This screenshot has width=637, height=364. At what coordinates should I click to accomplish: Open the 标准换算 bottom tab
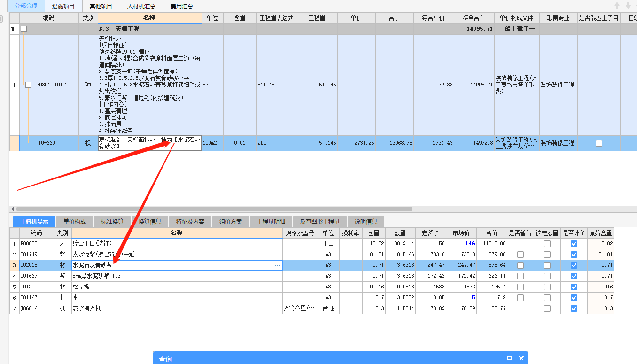[x=112, y=221]
